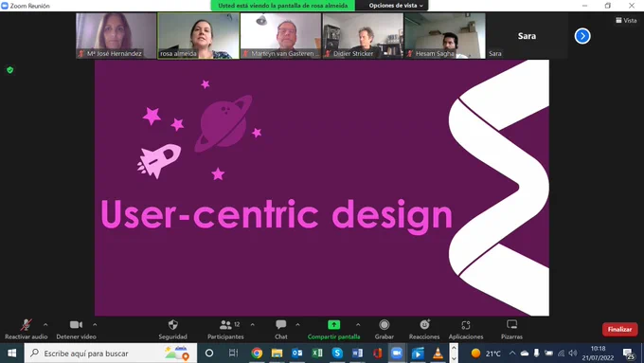Open the Windows Start menu
The image size is (644, 363).
[12, 354]
